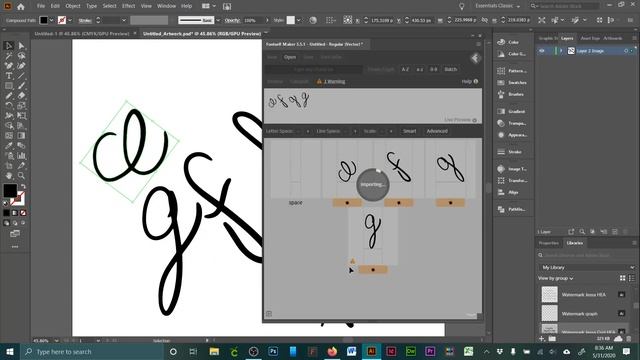Open the Image Trace panel
Image resolution: width=640 pixels, height=360 pixels.
coord(512,169)
